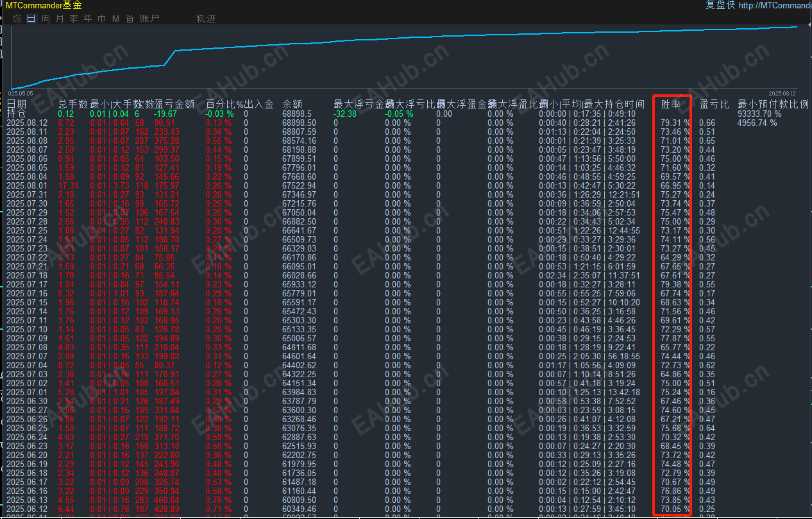Open the 轨迹 track tab

point(206,19)
